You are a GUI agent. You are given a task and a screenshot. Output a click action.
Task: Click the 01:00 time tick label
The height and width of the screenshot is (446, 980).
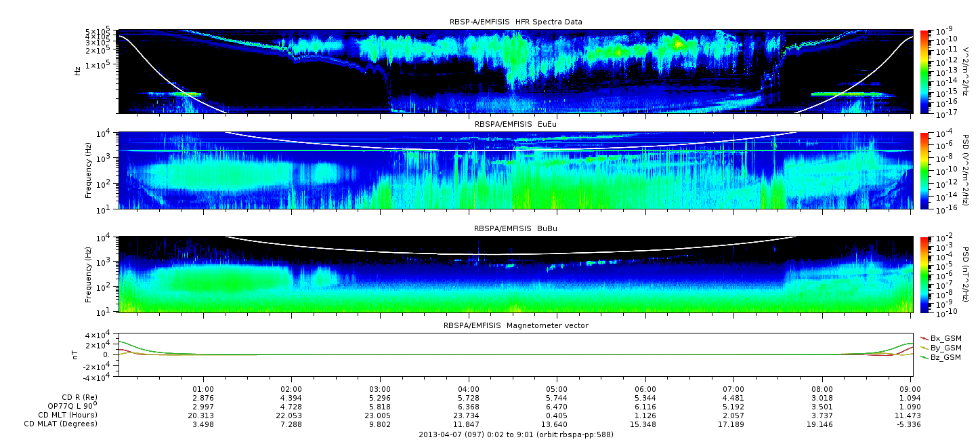pos(203,390)
